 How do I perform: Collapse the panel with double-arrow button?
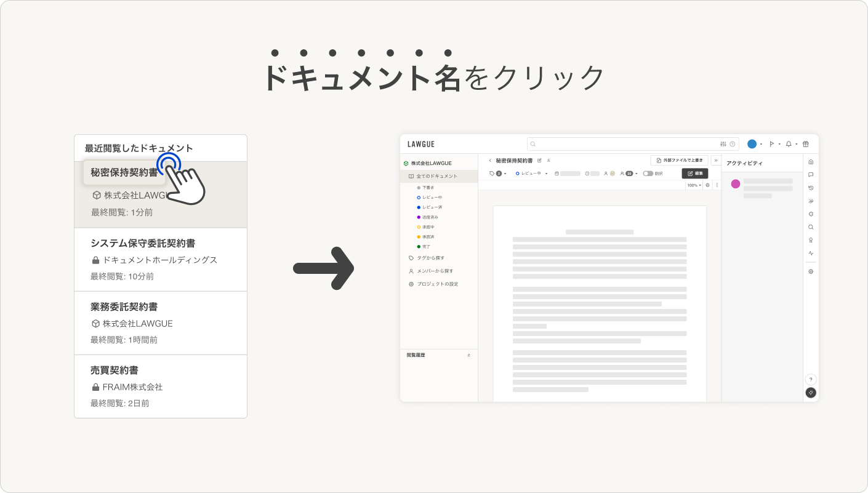pyautogui.click(x=716, y=160)
